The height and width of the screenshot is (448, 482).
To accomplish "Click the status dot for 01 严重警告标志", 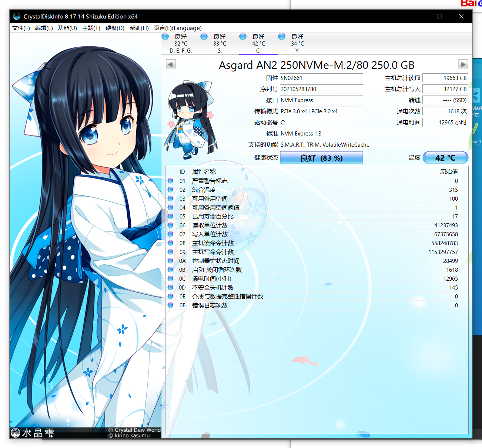I will pos(170,181).
